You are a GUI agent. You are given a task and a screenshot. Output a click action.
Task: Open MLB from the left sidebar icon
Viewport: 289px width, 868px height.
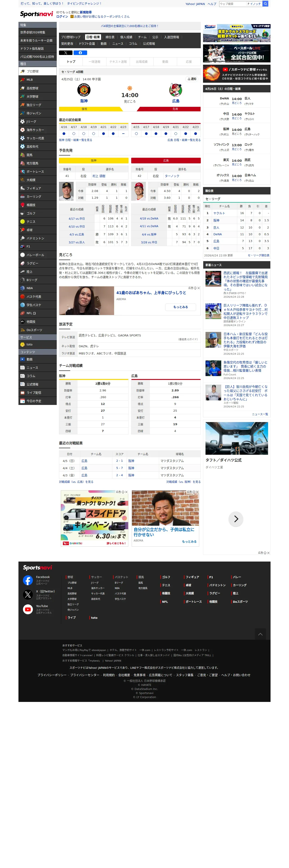click(x=23, y=80)
